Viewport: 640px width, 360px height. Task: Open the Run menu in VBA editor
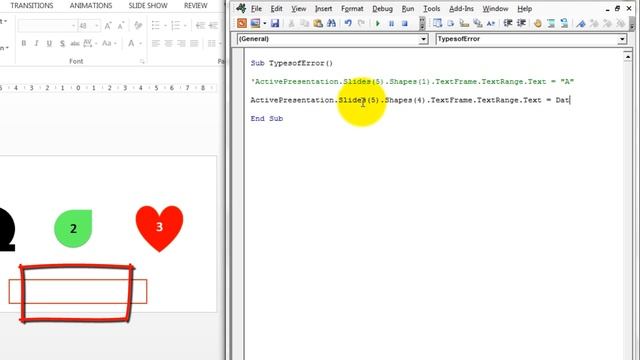[x=408, y=9]
